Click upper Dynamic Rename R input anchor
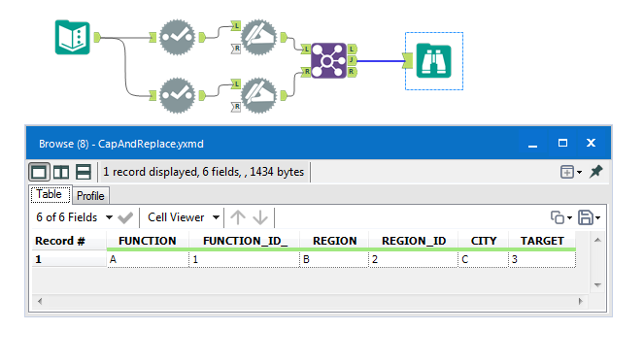This screenshot has height=364, width=644. (x=236, y=49)
